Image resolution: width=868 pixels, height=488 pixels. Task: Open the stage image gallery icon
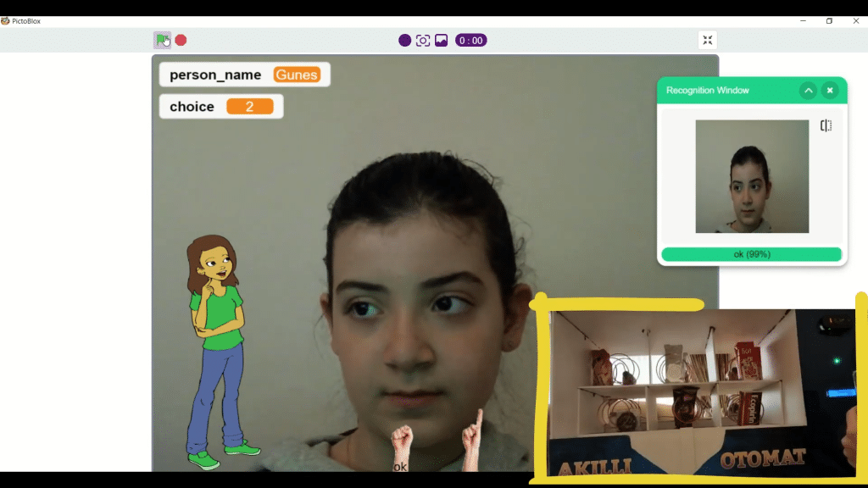tap(441, 41)
